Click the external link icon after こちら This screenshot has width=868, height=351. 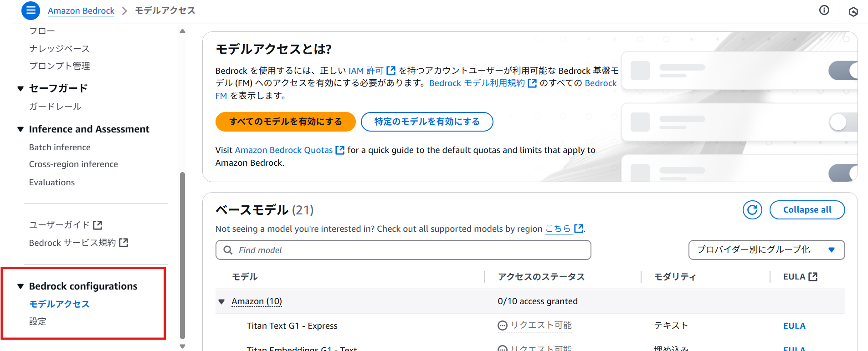tap(579, 229)
